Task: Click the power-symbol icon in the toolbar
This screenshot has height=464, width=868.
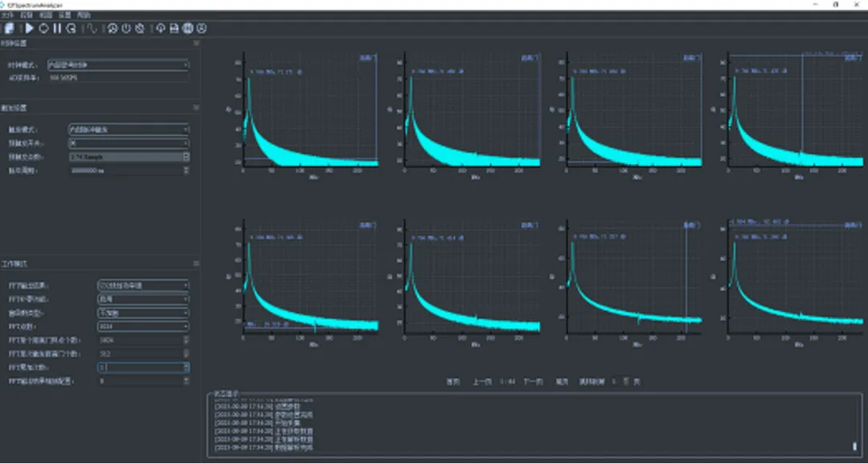Action: [x=126, y=28]
